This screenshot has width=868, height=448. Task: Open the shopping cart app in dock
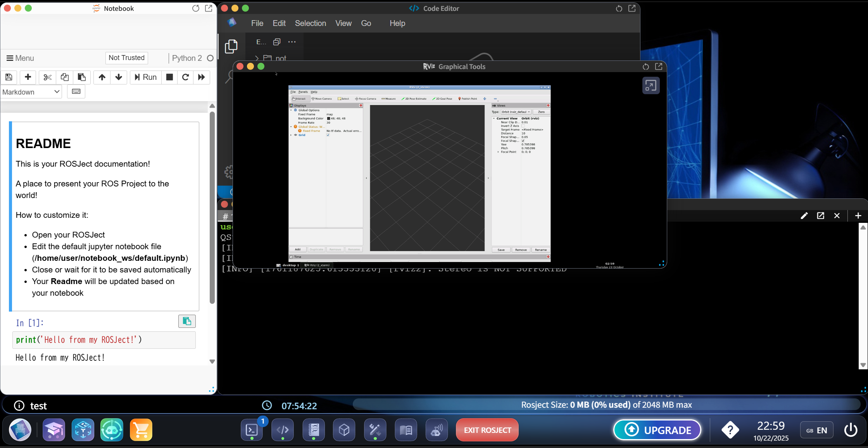pos(141,430)
